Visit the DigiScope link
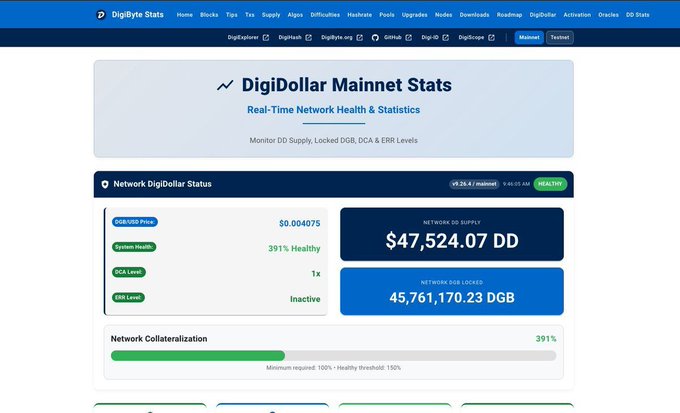 click(471, 38)
